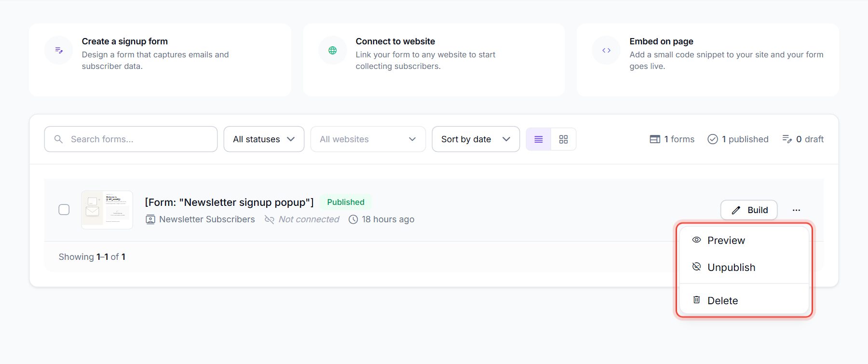Open the form thumbnail preview image
The height and width of the screenshot is (364, 868).
(107, 210)
